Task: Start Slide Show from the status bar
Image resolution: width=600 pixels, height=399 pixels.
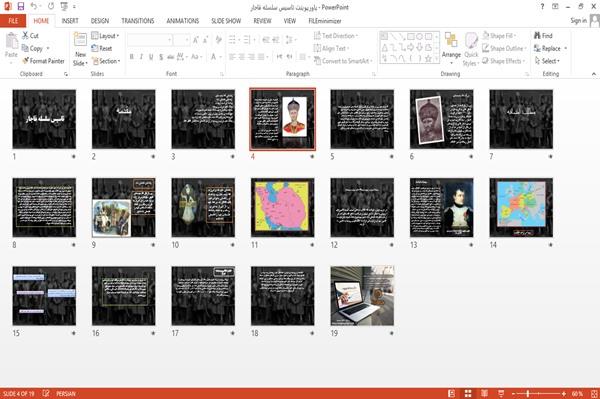Action: (501, 393)
